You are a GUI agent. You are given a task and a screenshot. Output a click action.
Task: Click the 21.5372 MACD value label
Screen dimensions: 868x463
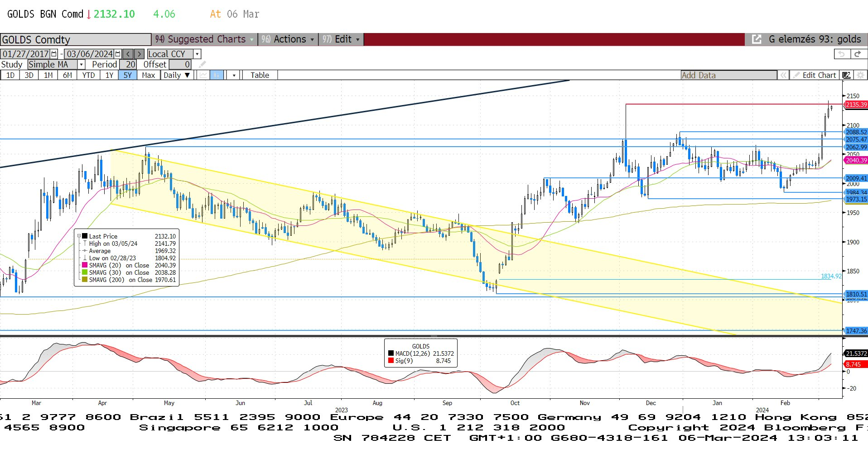(x=856, y=353)
